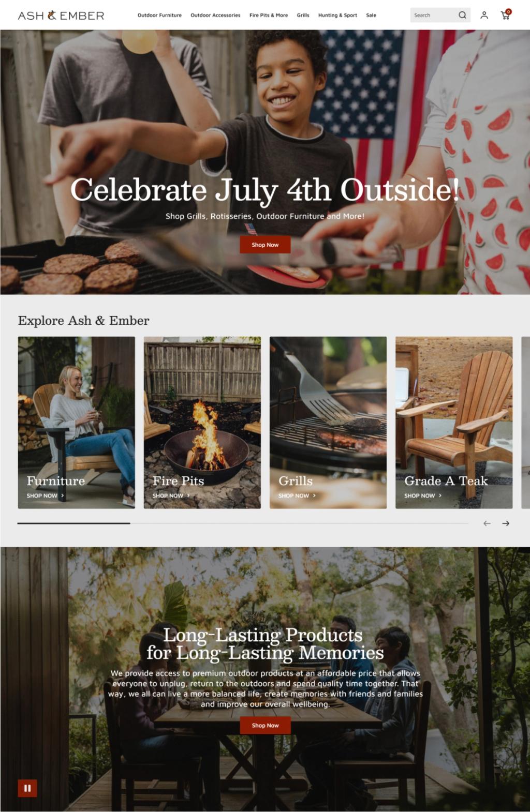Open the shopping cart icon

coord(506,14)
